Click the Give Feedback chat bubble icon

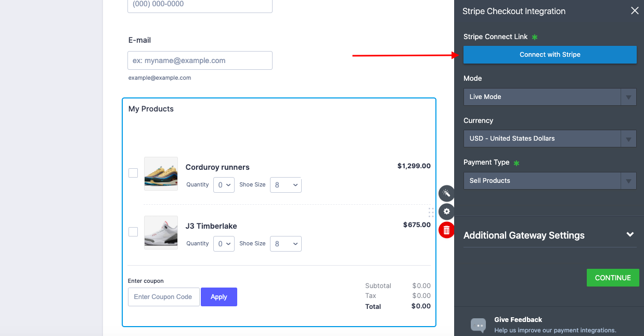478,325
